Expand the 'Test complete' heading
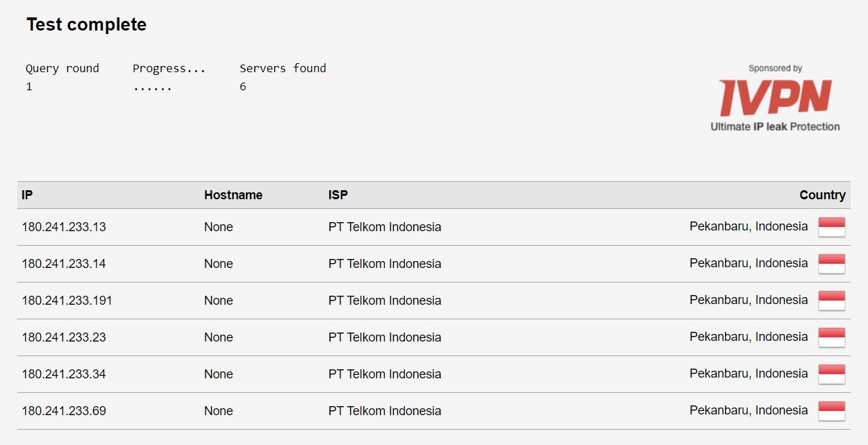Viewport: 868px width, 445px height. click(86, 24)
